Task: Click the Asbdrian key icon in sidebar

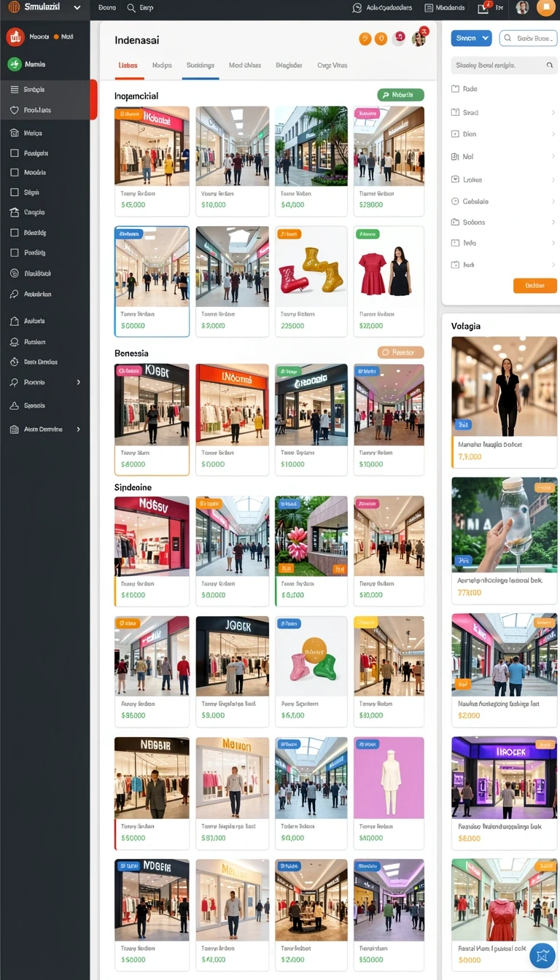Action: click(15, 295)
